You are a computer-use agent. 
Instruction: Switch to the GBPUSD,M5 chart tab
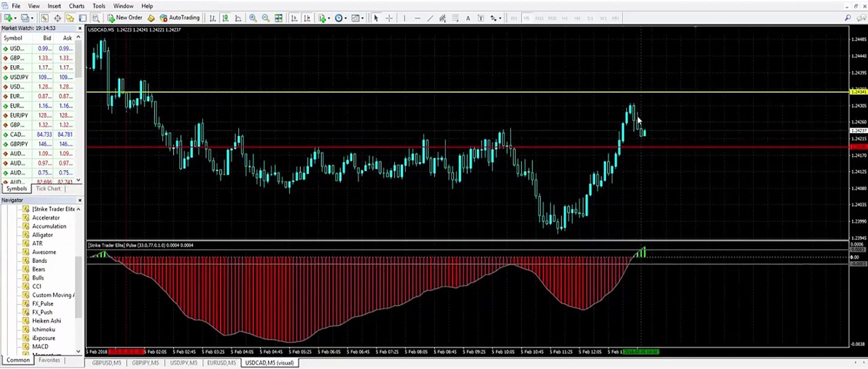pyautogui.click(x=107, y=363)
